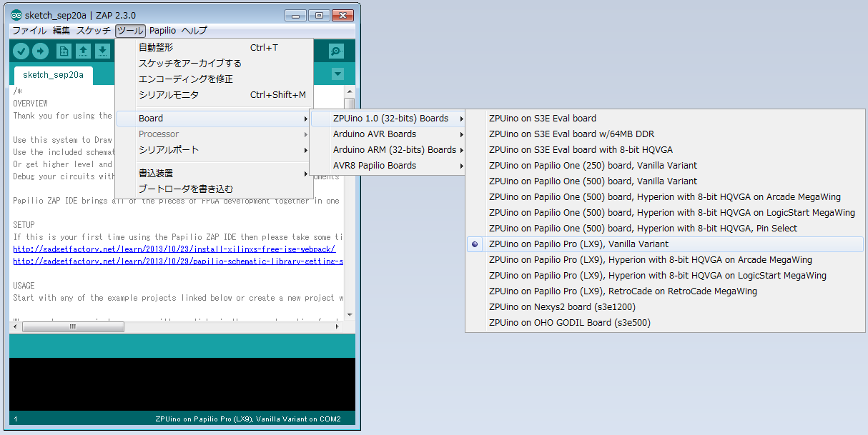
Task: Select Papilio One (500) board, Vanilla Variant
Action: click(x=665, y=181)
